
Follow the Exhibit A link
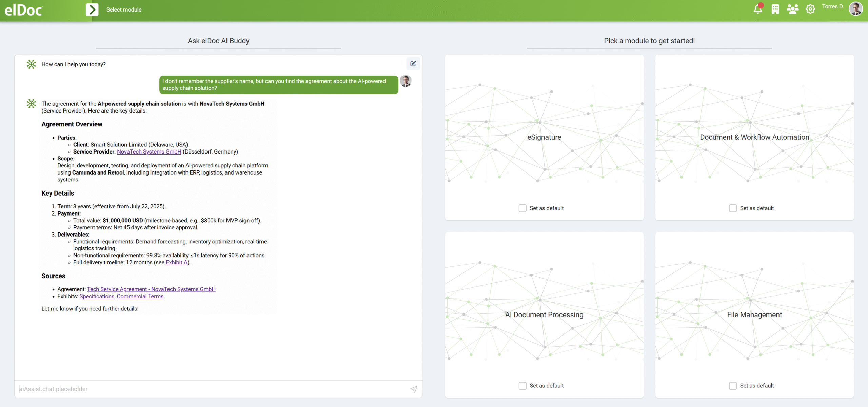[176, 262]
